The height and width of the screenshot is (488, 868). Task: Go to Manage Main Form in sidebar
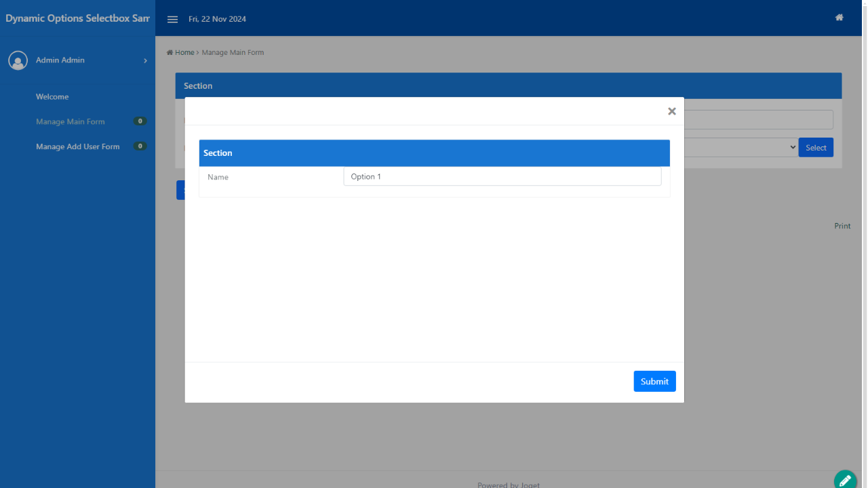tap(71, 122)
